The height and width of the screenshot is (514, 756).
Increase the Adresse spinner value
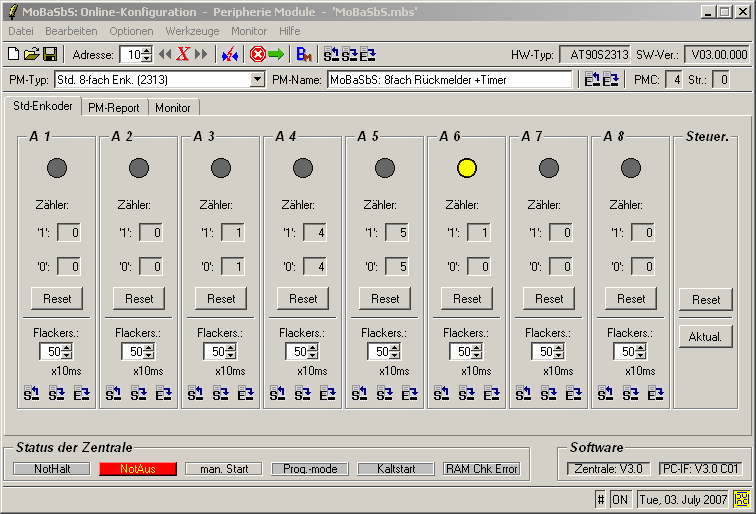[x=147, y=50]
